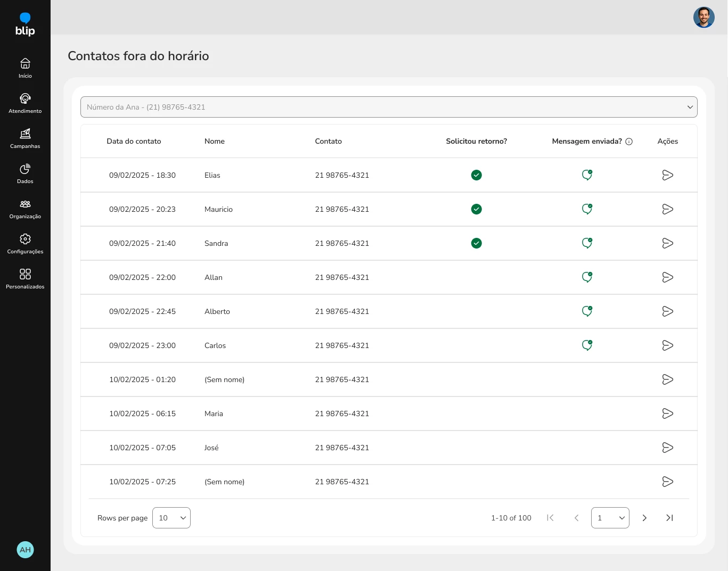Viewport: 728px width, 571px height.
Task: Click the Data do contato column header
Action: coord(134,142)
